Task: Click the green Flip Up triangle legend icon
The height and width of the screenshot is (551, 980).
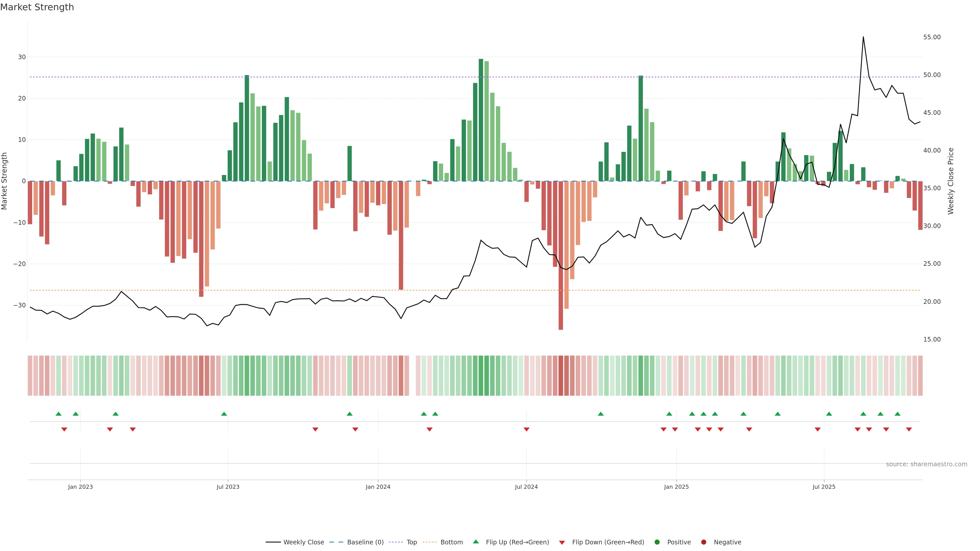Action: click(475, 542)
